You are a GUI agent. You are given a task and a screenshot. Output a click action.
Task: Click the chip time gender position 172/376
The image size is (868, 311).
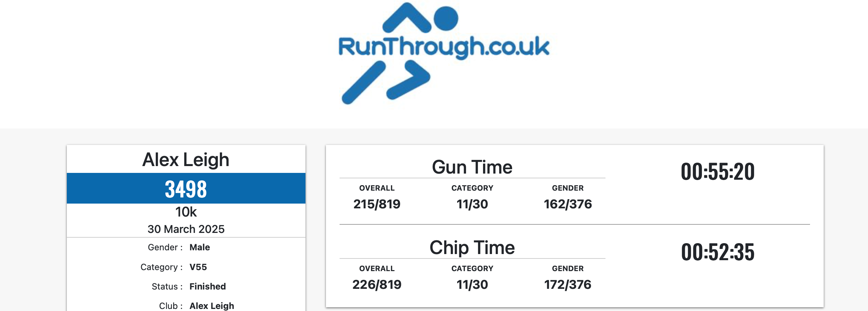(x=568, y=285)
